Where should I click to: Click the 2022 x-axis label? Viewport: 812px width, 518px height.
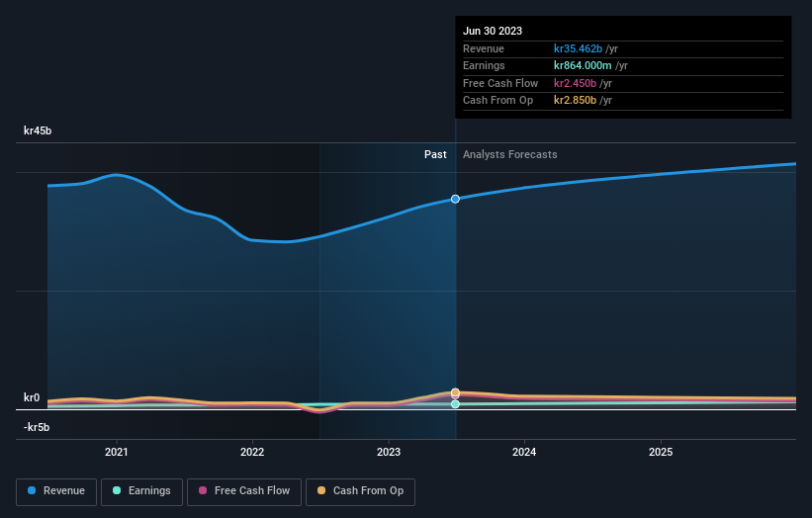pos(252,452)
